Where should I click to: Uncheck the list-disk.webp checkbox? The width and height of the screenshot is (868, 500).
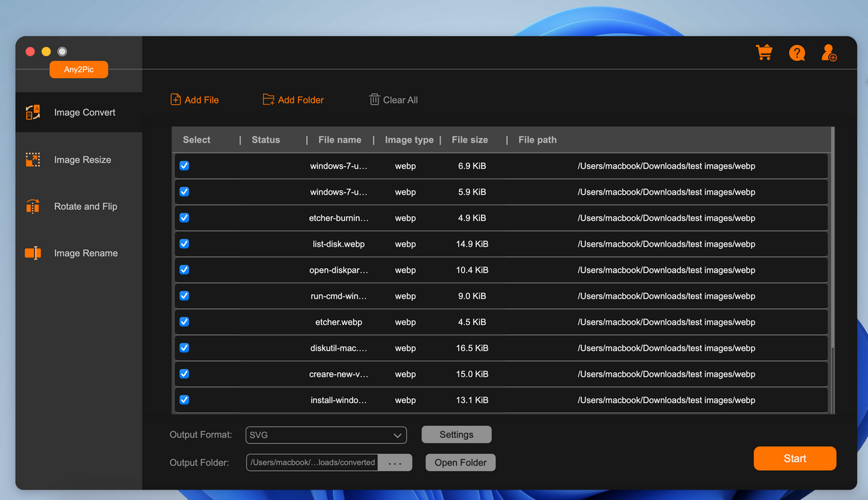pyautogui.click(x=184, y=244)
